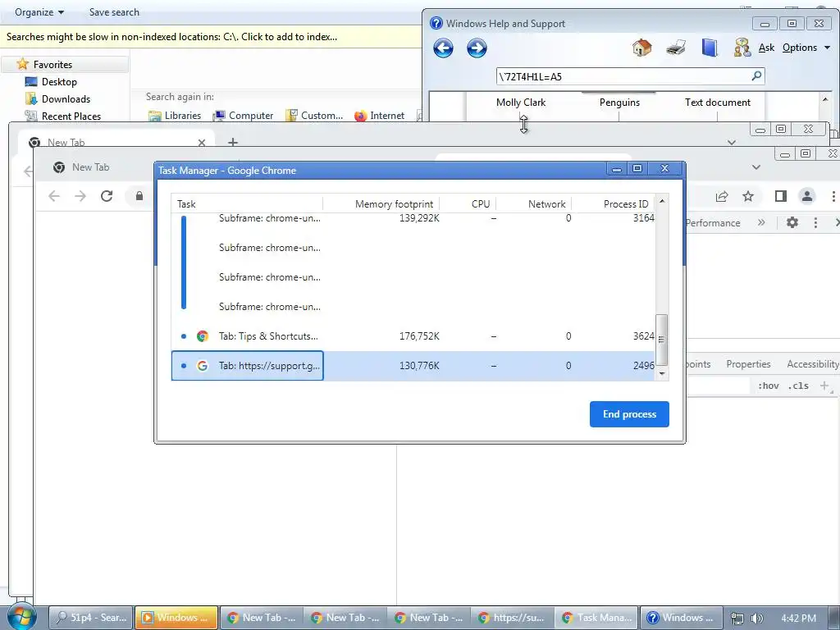Click the Task Manager scrollbar thumb
Image resolution: width=840 pixels, height=630 pixels.
pos(662,340)
